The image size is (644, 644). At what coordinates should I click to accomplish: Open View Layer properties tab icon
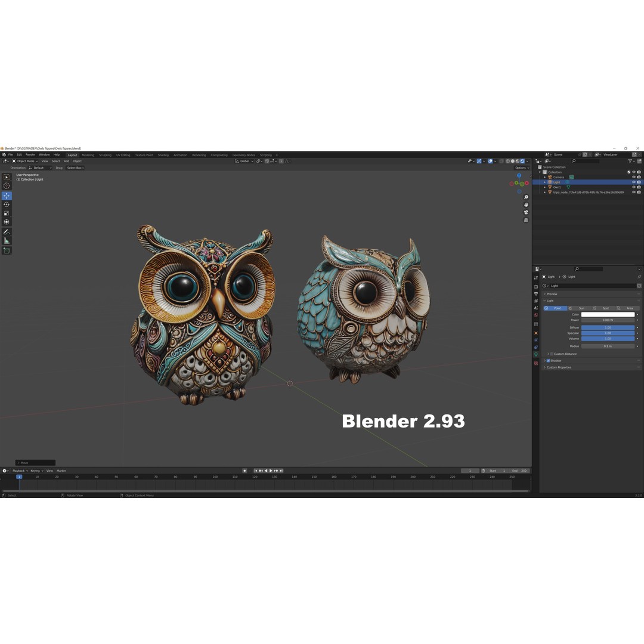(x=536, y=301)
